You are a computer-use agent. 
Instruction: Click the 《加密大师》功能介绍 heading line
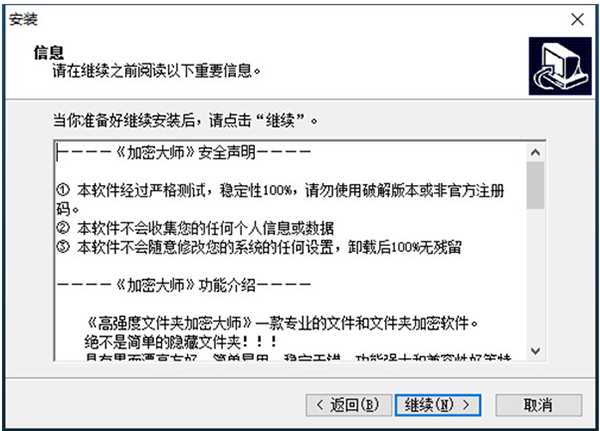184,285
